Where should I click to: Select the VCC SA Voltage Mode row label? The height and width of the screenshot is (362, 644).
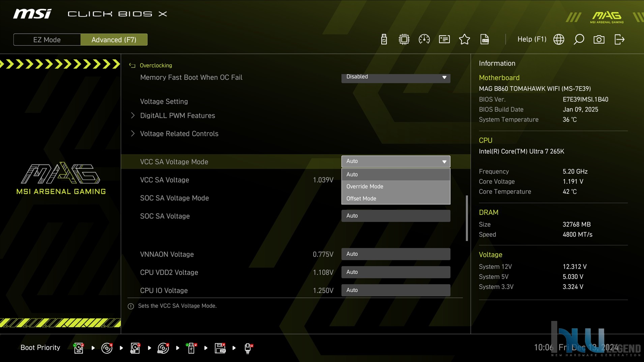tap(174, 162)
